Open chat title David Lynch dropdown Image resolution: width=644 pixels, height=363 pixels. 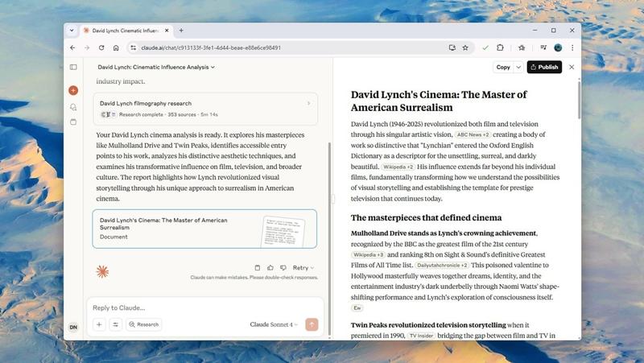[156, 67]
